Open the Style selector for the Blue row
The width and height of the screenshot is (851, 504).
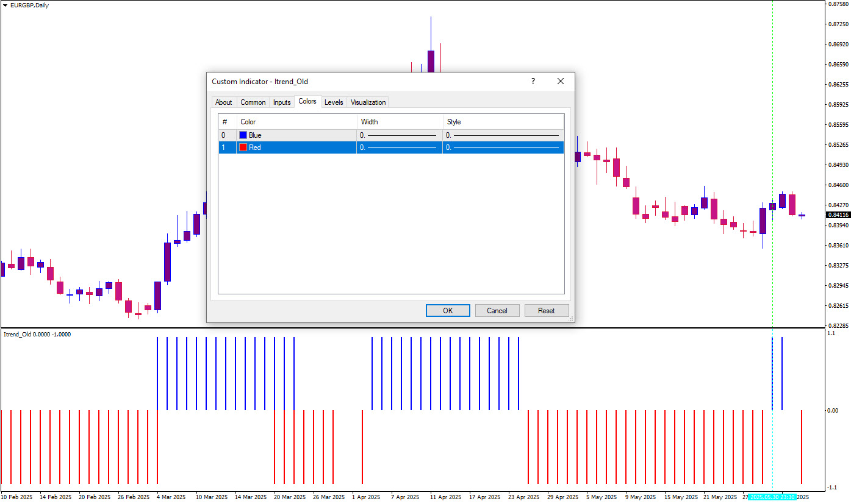point(503,135)
